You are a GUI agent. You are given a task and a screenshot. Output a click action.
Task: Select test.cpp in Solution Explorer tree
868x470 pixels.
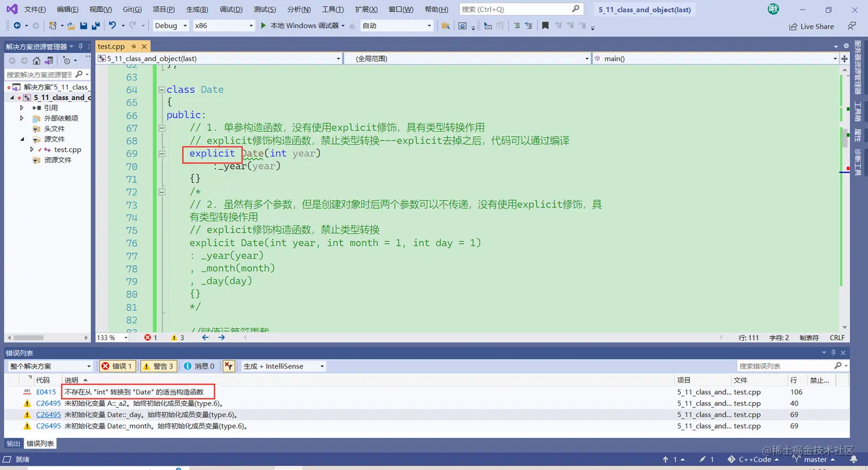pyautogui.click(x=68, y=149)
